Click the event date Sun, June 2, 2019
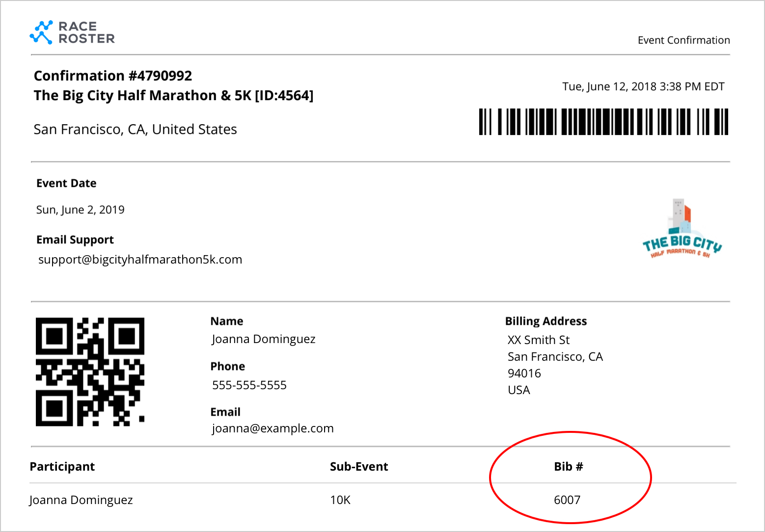 pos(81,210)
